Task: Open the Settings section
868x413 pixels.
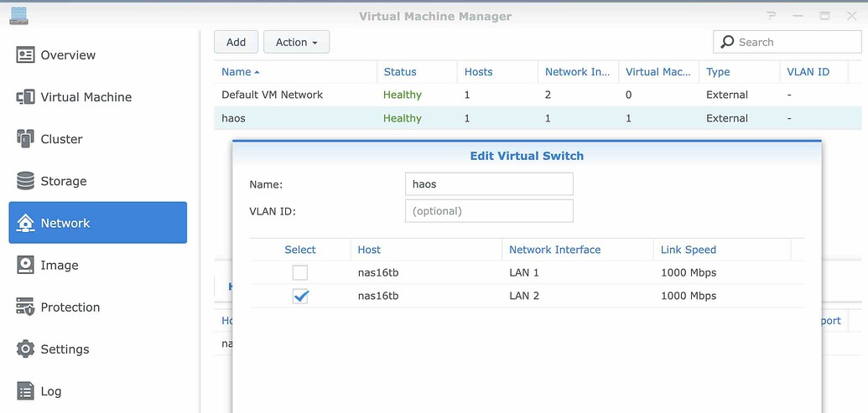Action: 65,348
